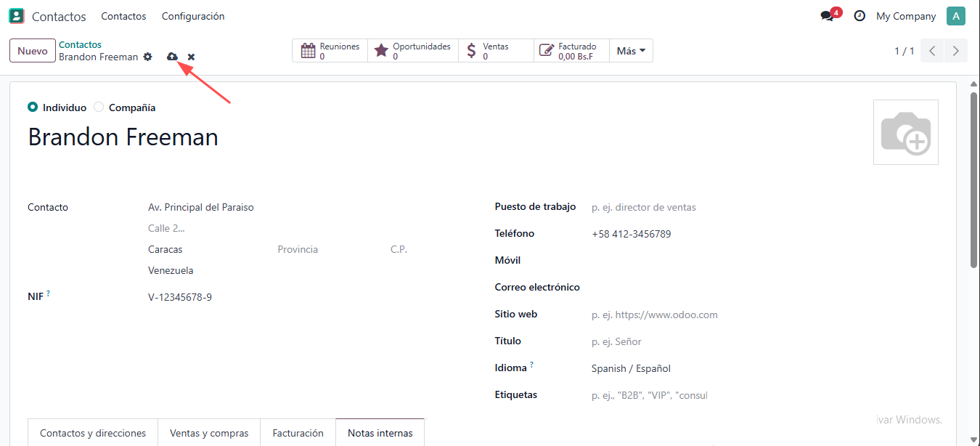The width and height of the screenshot is (980, 446).
Task: Select the Individuo radio option
Action: click(x=33, y=108)
